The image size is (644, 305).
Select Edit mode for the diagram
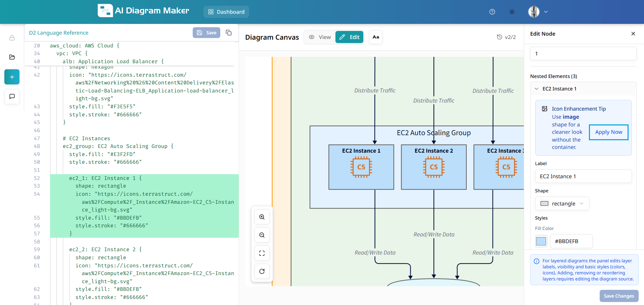click(x=349, y=37)
